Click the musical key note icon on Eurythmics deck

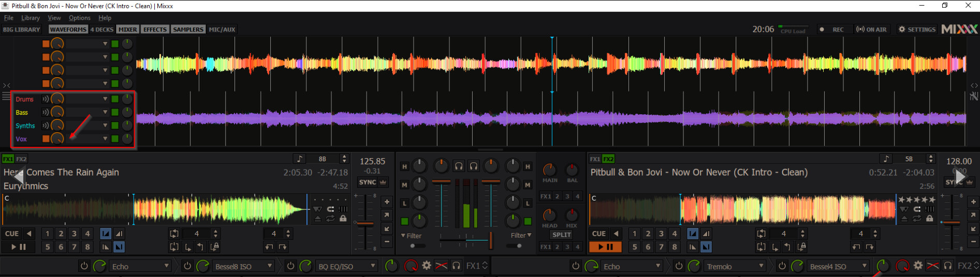click(299, 159)
